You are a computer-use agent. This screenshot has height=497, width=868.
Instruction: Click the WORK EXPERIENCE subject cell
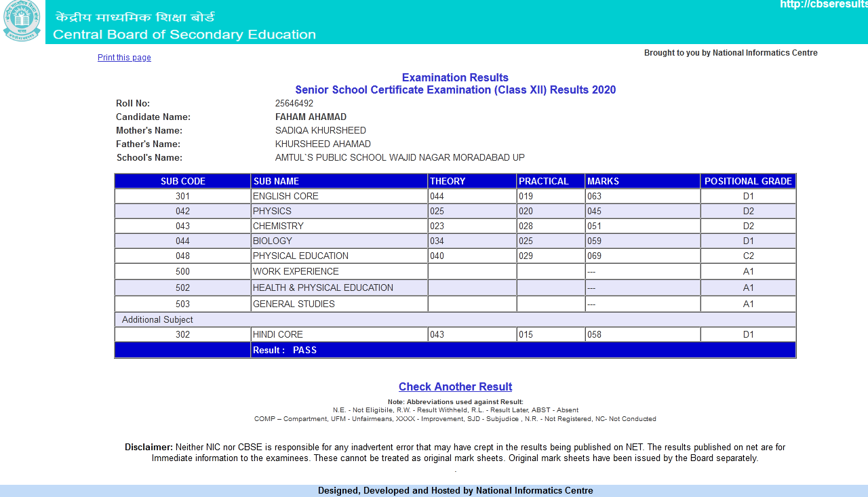(339, 271)
